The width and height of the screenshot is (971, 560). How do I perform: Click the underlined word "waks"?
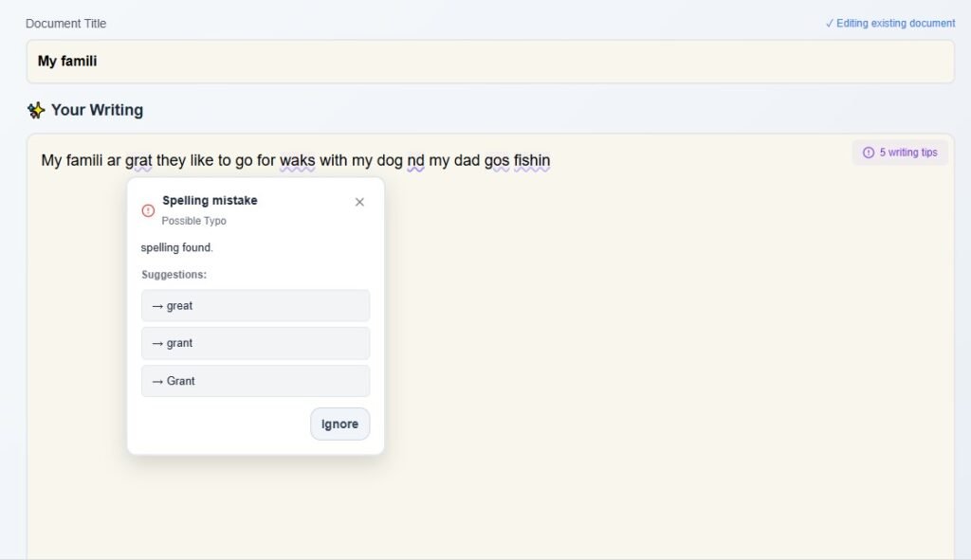297,161
